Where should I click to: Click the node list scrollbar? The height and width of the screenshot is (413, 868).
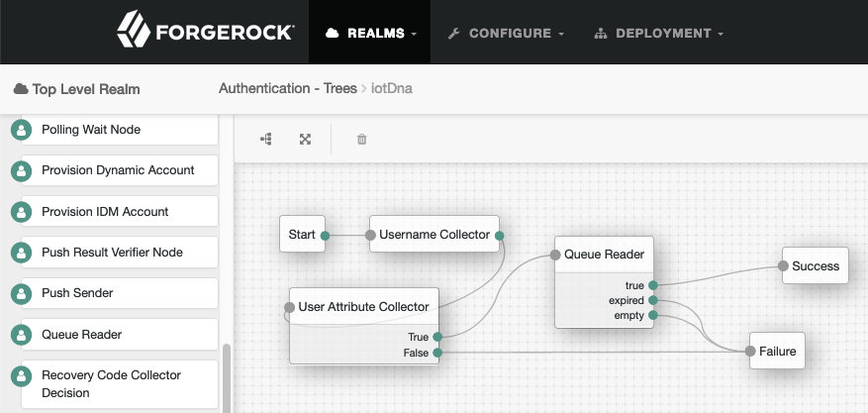click(226, 378)
